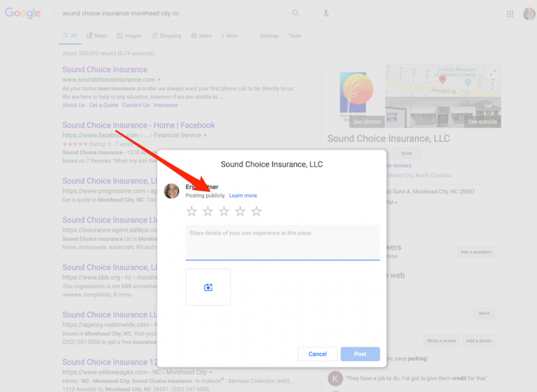Switch to the Images tab
537x392 pixels.
coord(129,36)
